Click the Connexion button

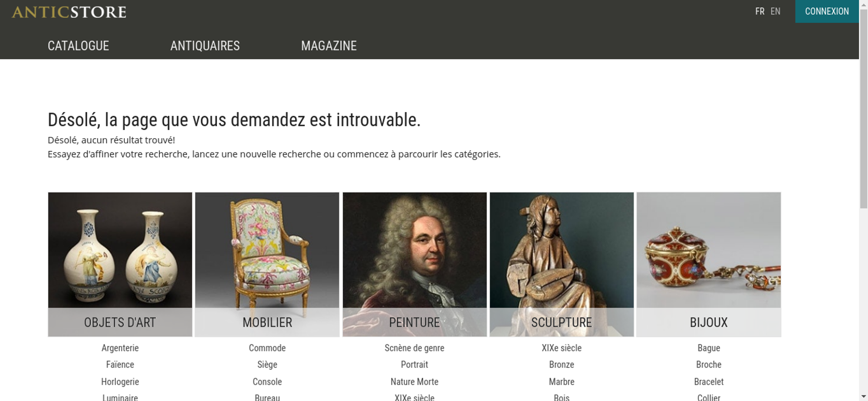[827, 11]
